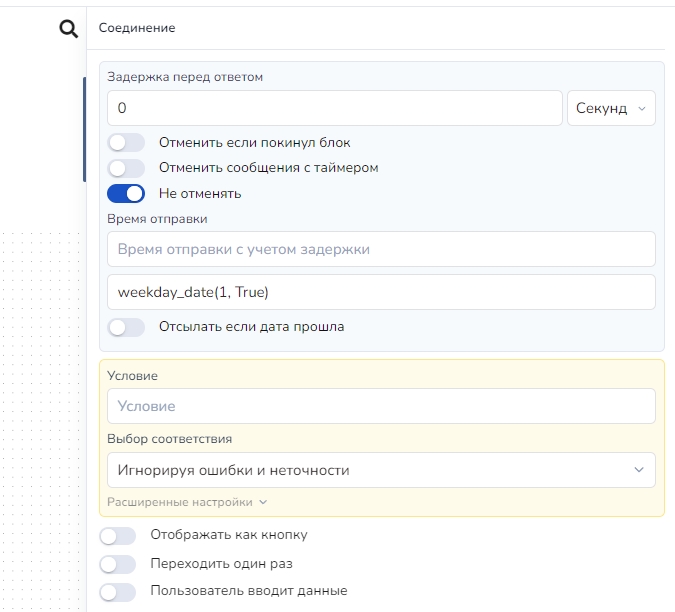
Task: Focus the weekday_date(1, True) input field
Action: (380, 292)
